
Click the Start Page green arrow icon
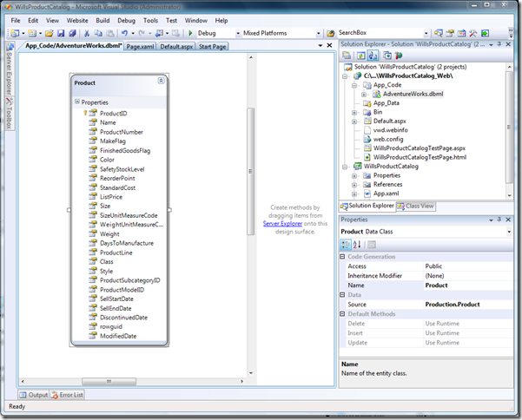point(485,33)
